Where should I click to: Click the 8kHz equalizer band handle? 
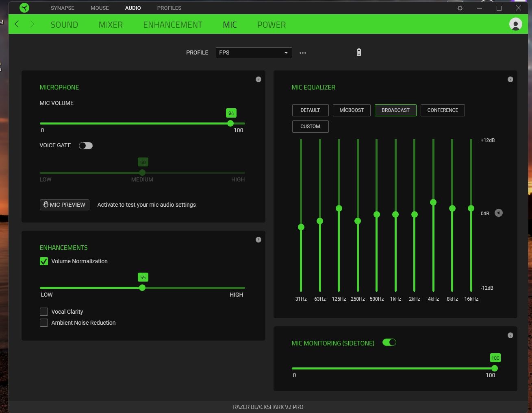click(452, 208)
